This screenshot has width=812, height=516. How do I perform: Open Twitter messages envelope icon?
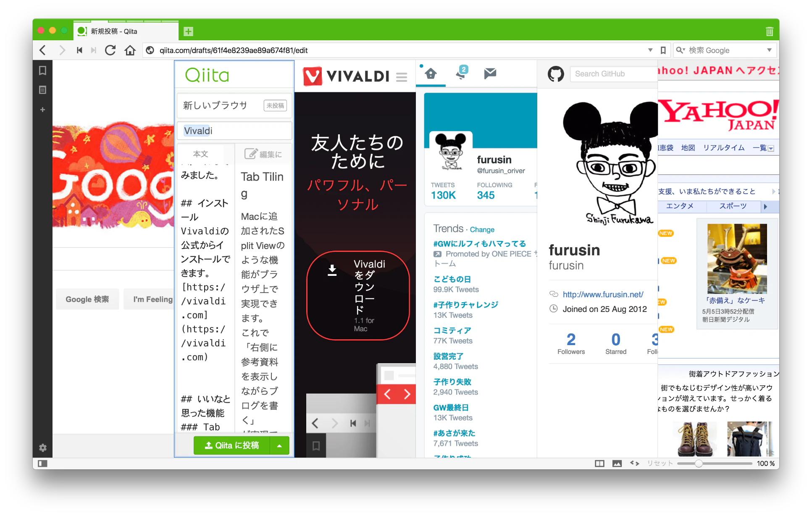coord(490,73)
